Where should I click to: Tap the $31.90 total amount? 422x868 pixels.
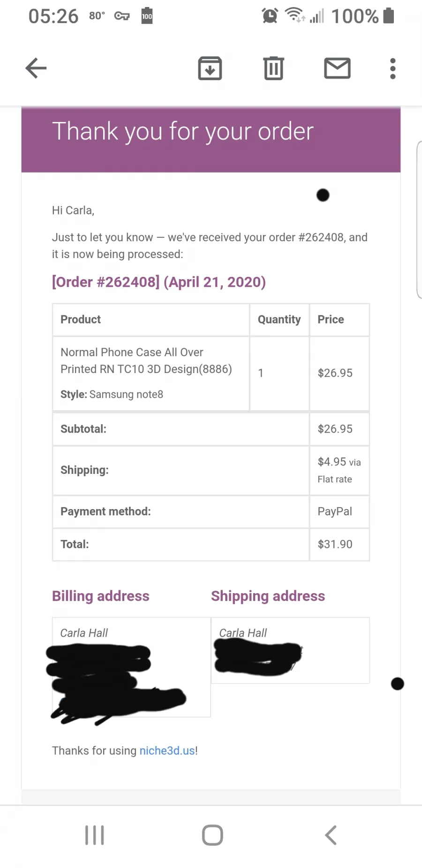pos(335,544)
